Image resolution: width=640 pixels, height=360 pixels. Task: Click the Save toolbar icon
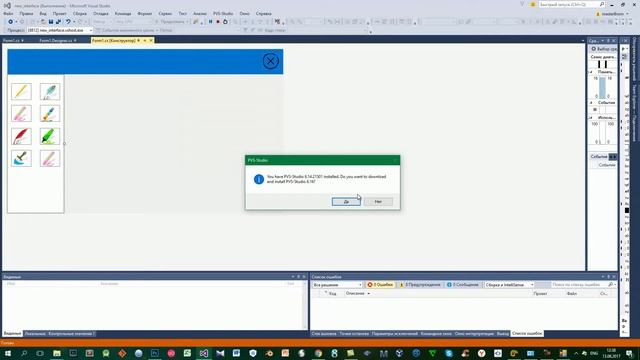[x=51, y=22]
